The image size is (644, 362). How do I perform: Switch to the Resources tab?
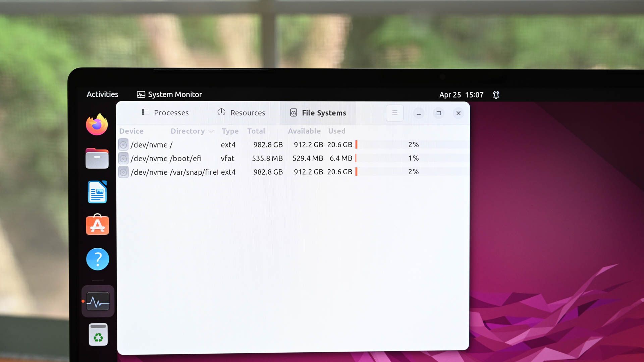click(x=241, y=113)
